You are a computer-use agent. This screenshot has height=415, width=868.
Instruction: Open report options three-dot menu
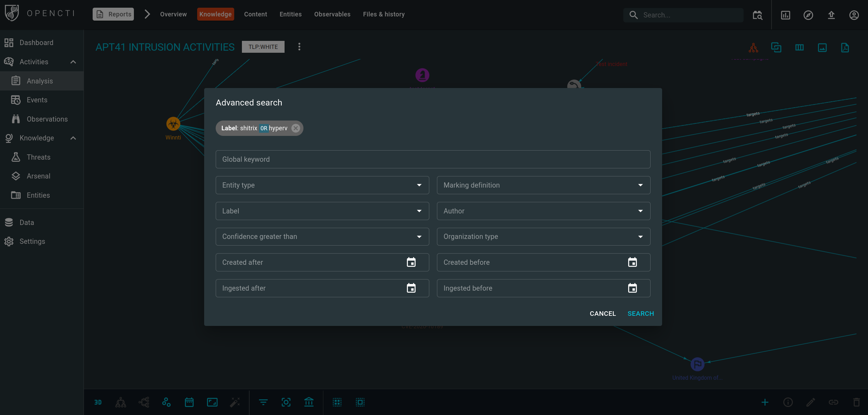299,47
